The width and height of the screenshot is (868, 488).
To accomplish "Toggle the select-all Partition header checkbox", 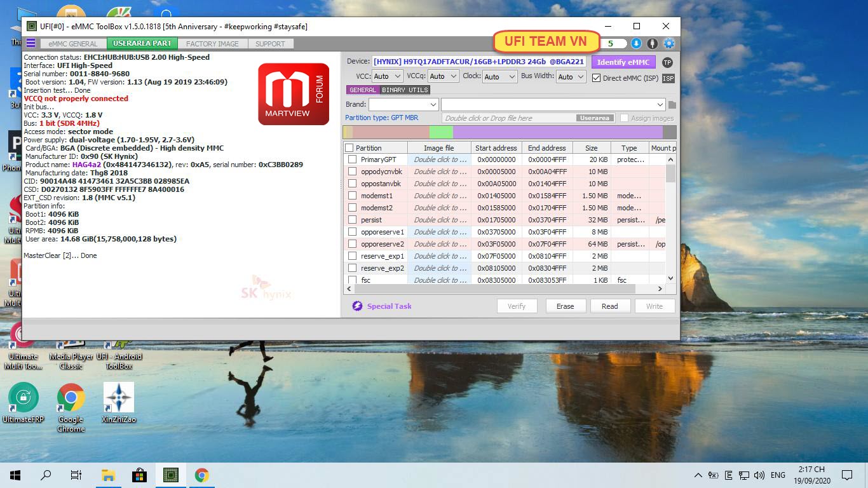I will (x=349, y=148).
